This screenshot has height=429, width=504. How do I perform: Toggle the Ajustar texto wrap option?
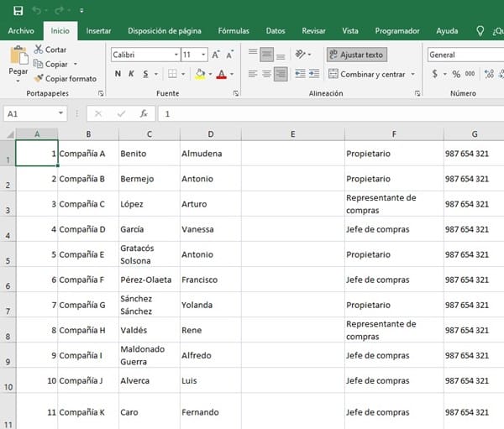[x=356, y=55]
